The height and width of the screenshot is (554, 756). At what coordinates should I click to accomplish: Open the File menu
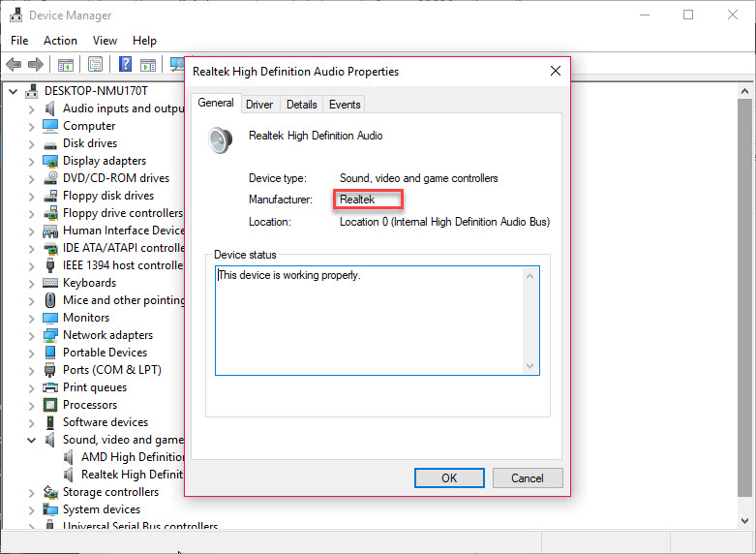coord(19,41)
